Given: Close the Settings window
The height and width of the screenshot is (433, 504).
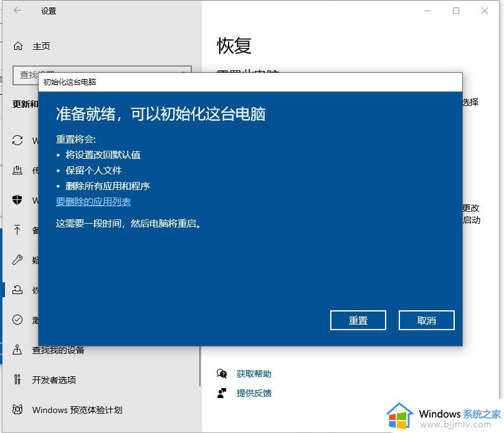Looking at the screenshot, I should (485, 11).
